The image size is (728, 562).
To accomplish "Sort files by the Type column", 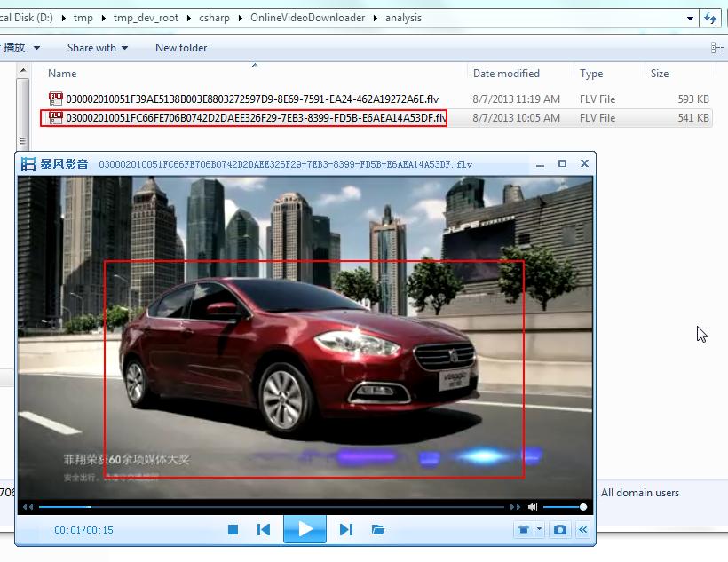I will pos(591,74).
